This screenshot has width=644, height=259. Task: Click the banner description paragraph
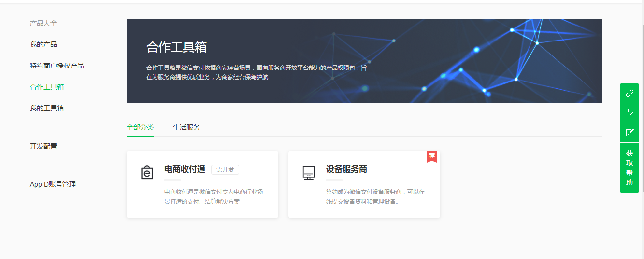[257, 72]
